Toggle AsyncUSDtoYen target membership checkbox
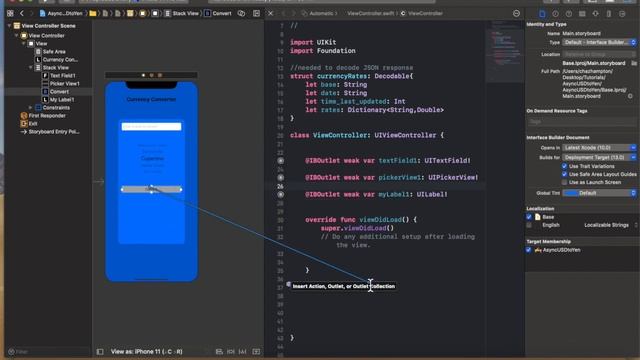 coord(529,250)
